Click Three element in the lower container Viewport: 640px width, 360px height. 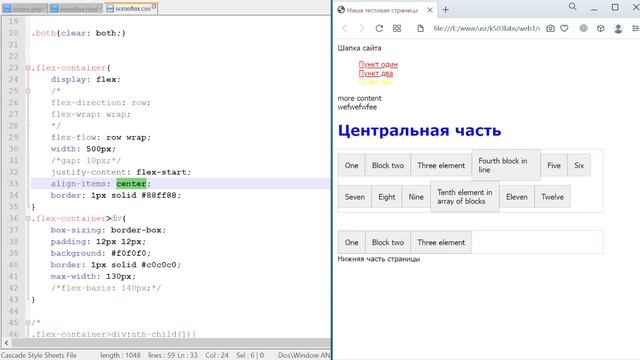(441, 242)
